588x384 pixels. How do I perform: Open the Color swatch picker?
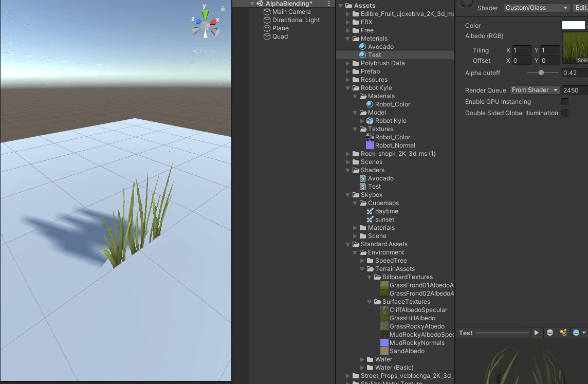click(x=573, y=25)
